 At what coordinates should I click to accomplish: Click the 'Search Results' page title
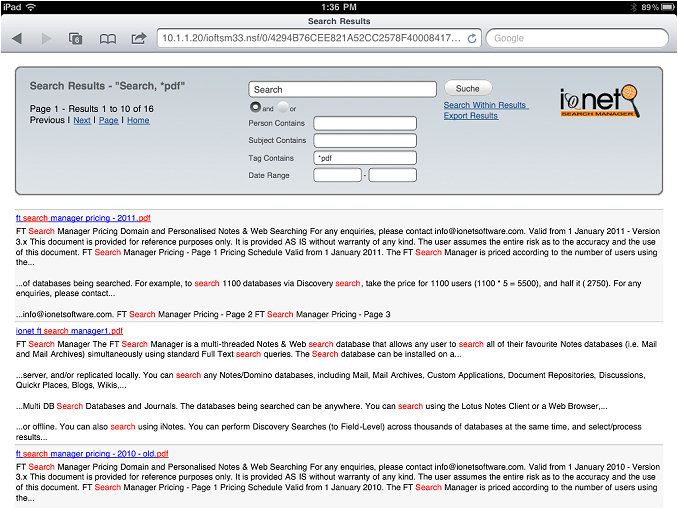339,21
